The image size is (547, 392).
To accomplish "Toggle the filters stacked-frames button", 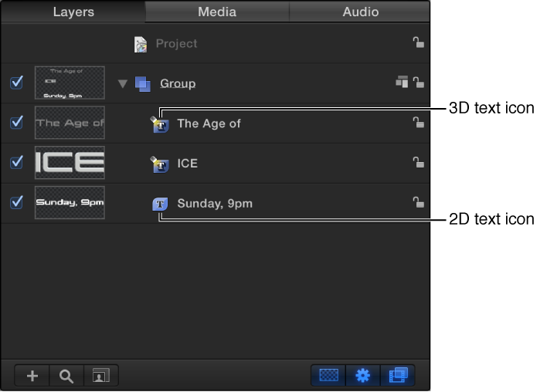I will [x=398, y=375].
